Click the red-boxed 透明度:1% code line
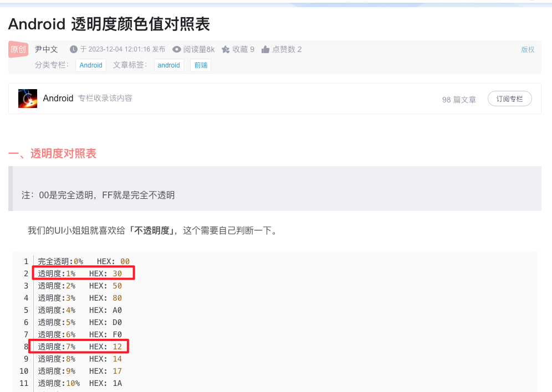 pos(83,273)
